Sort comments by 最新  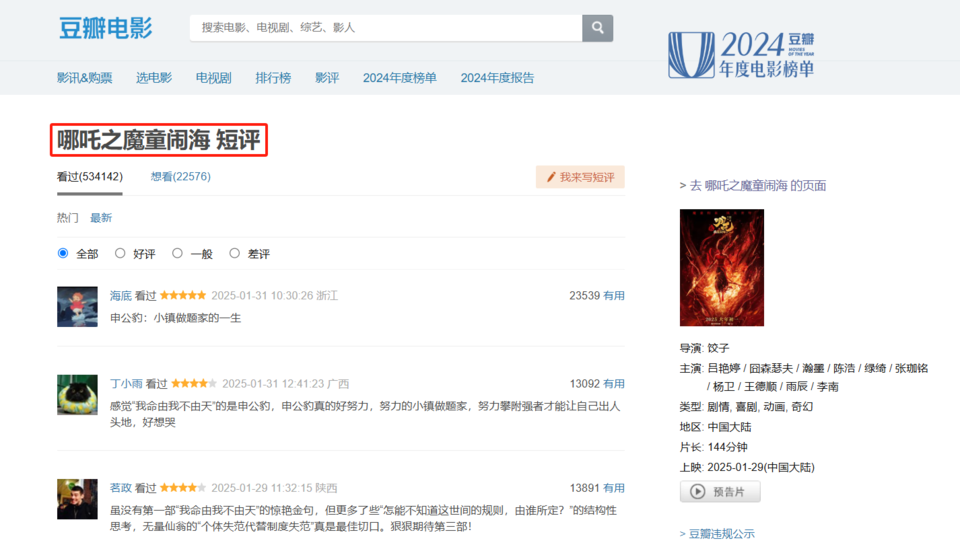[101, 218]
